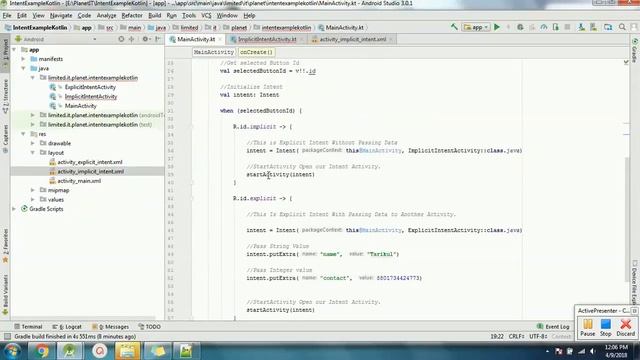Viewport: 640px width, 360px height.
Task: Open the Build menu
Action: tap(154, 16)
